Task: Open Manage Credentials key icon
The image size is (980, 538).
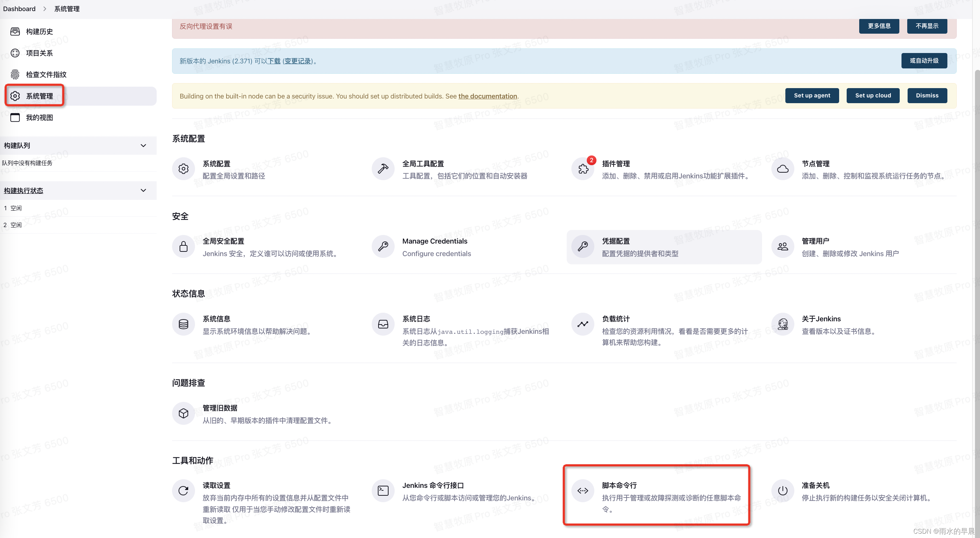Action: tap(383, 246)
